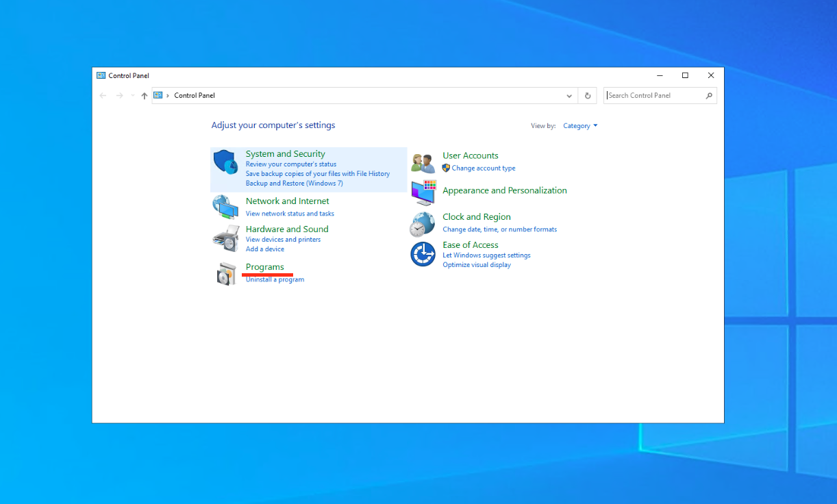
Task: Close the Control Panel window
Action: (x=711, y=75)
